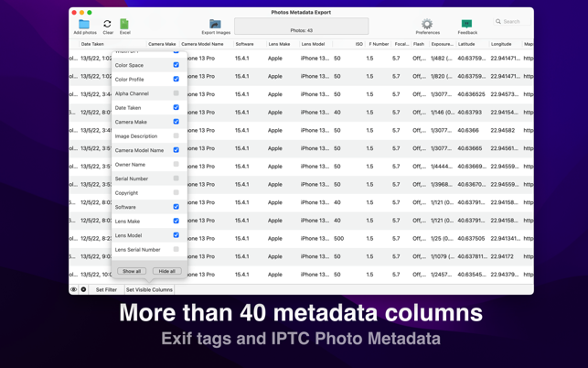Export to Excel icon
The width and height of the screenshot is (588, 368).
124,24
